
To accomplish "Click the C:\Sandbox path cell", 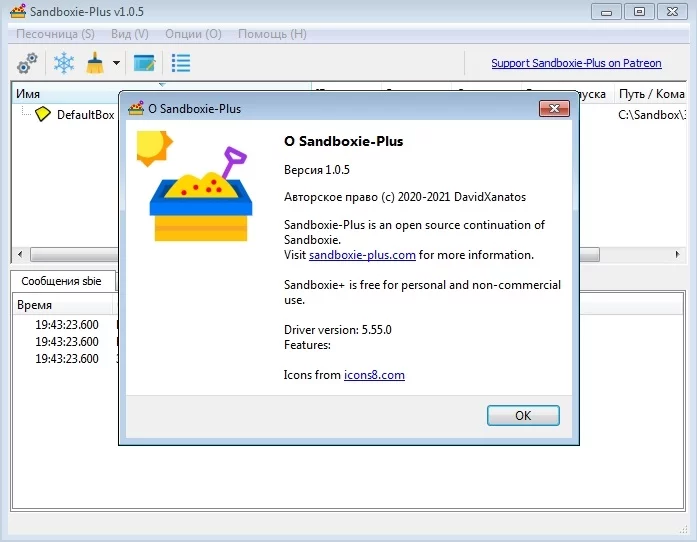I will (x=651, y=115).
